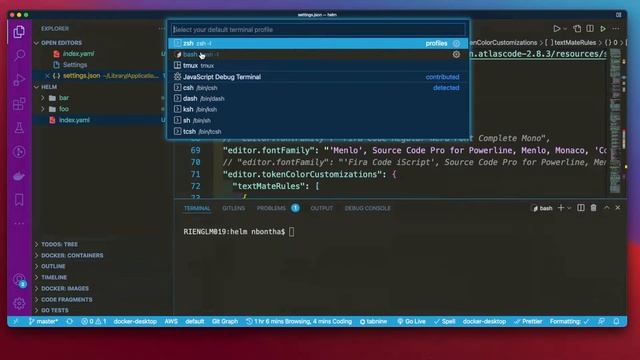
Task: Configure zsh profile gear icon
Action: (456, 43)
